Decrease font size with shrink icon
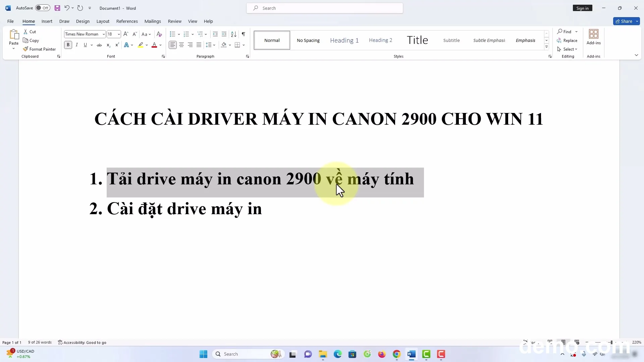The width and height of the screenshot is (644, 362). pyautogui.click(x=135, y=34)
